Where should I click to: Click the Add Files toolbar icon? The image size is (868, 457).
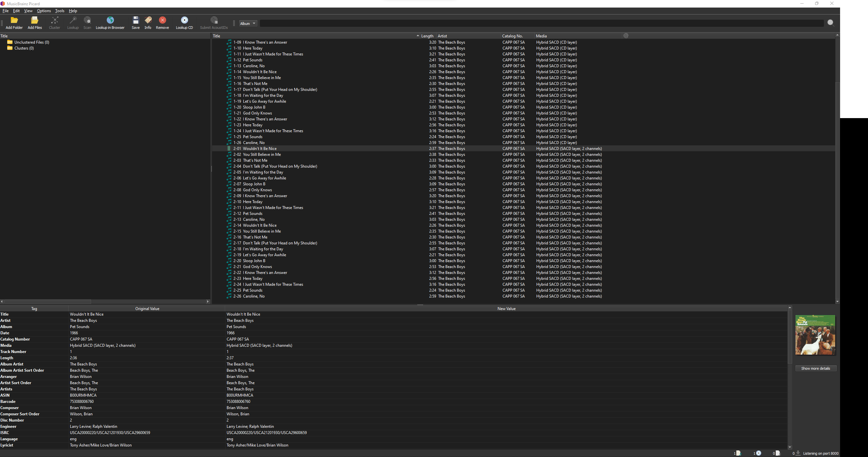(35, 20)
